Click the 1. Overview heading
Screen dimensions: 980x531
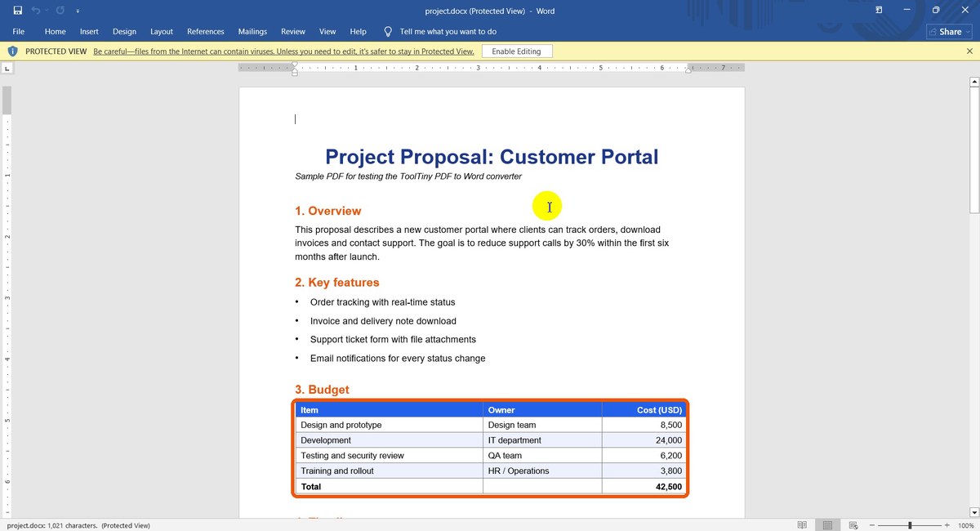[327, 211]
